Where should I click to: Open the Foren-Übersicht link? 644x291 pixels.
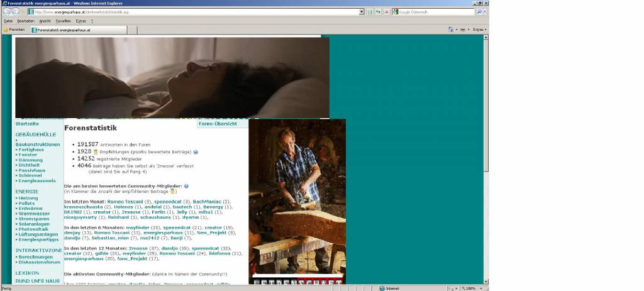tap(218, 124)
